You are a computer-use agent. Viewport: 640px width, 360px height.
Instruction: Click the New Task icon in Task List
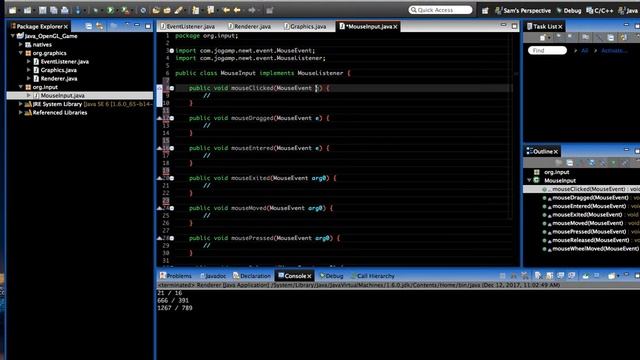pos(542,38)
